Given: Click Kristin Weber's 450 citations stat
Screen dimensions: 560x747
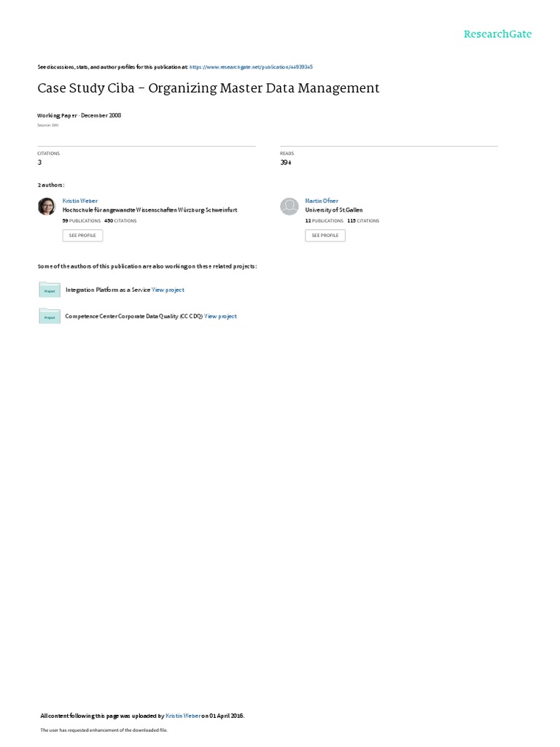Looking at the screenshot, I should [120, 221].
